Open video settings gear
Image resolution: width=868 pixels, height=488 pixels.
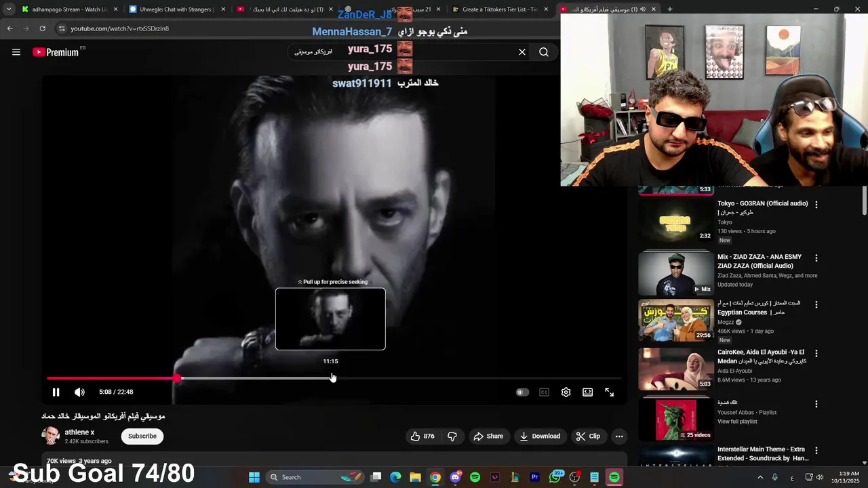click(566, 392)
